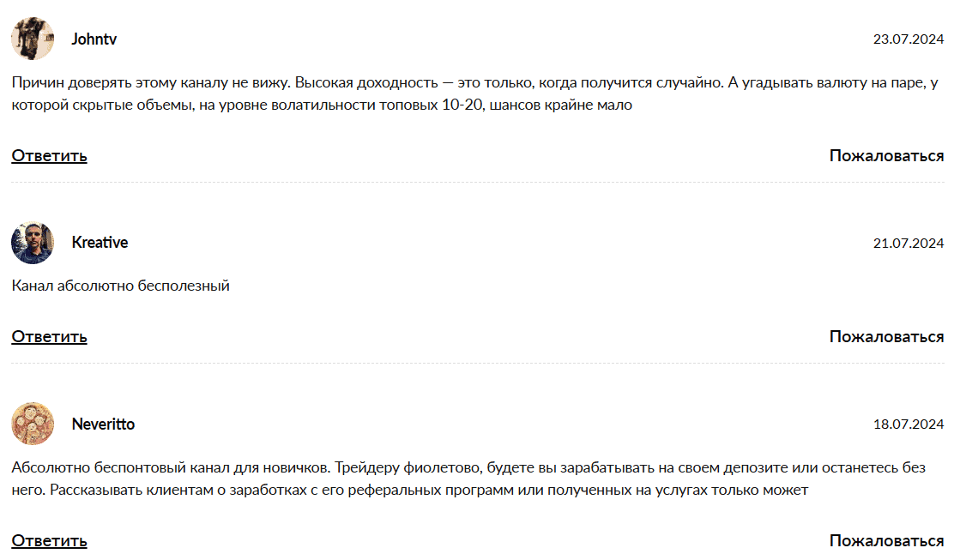Click Neveritto's round avatar image
954x560 pixels.
point(33,424)
